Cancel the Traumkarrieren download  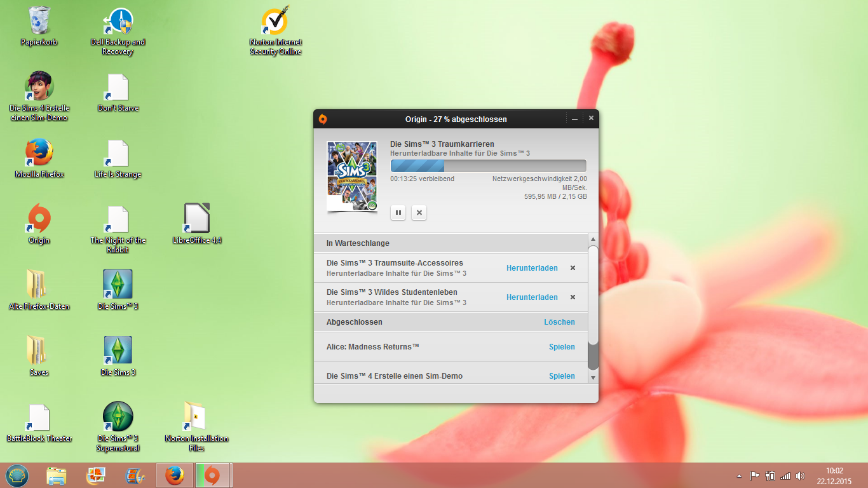click(419, 212)
